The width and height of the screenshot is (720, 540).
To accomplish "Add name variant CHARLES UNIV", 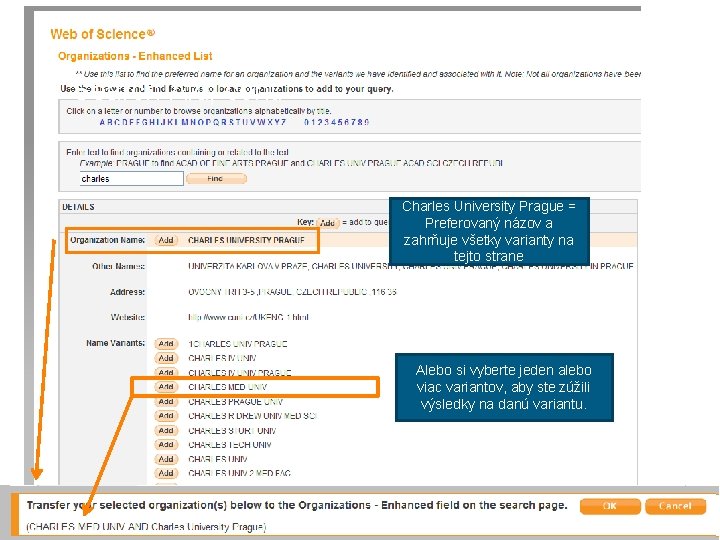I will pos(166,459).
